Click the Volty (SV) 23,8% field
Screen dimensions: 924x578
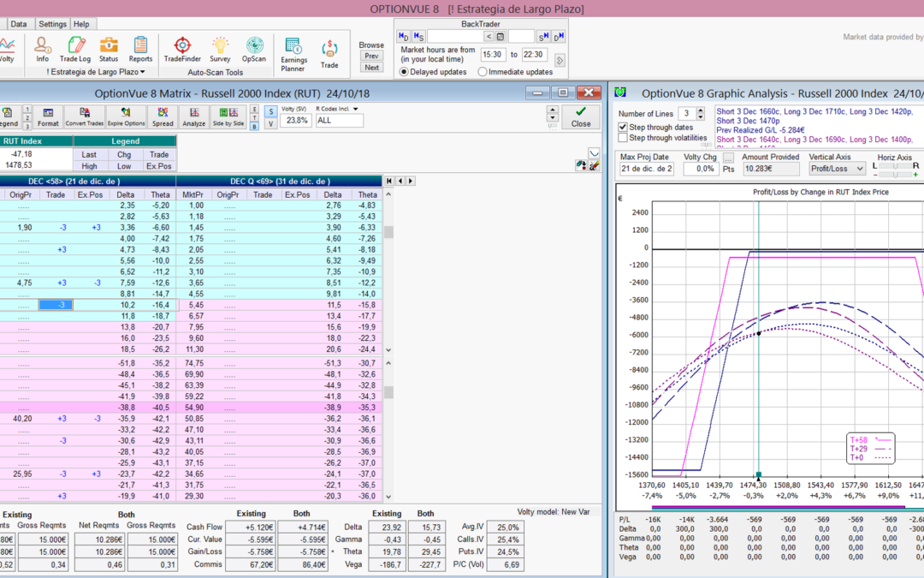click(296, 121)
